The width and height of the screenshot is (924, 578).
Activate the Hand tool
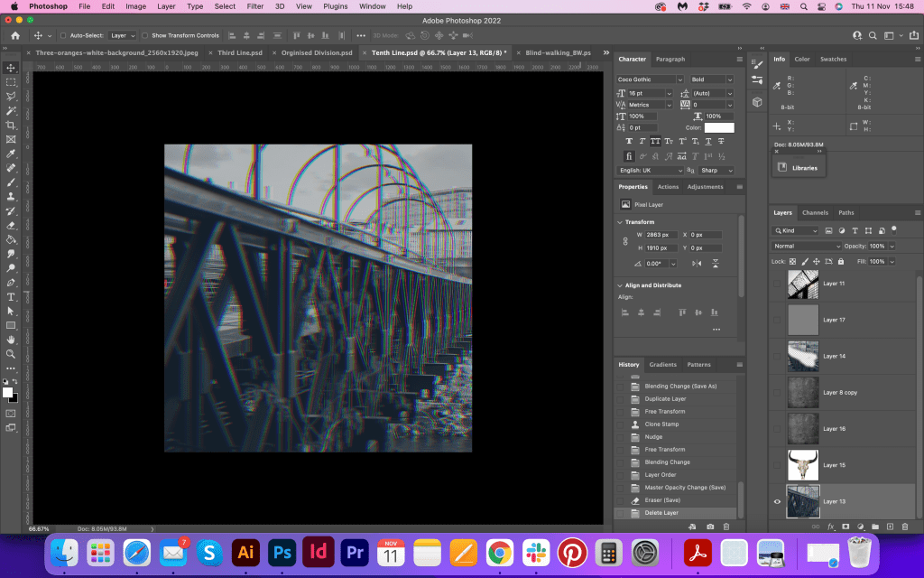11,340
